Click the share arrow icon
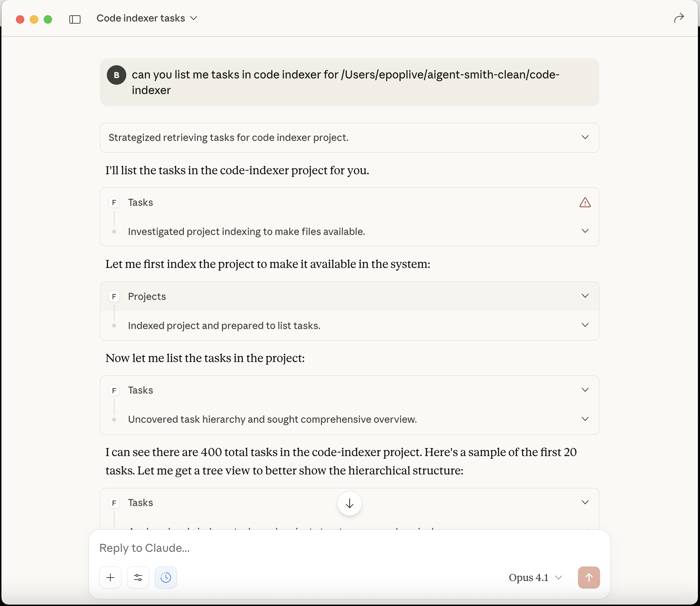Screen dimensions: 700x606 (x=678, y=18)
